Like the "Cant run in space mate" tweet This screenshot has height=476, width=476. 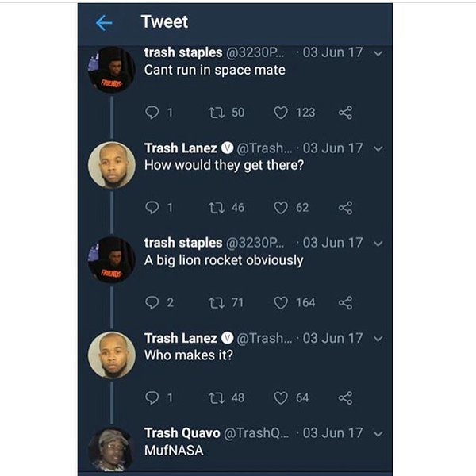280,113
